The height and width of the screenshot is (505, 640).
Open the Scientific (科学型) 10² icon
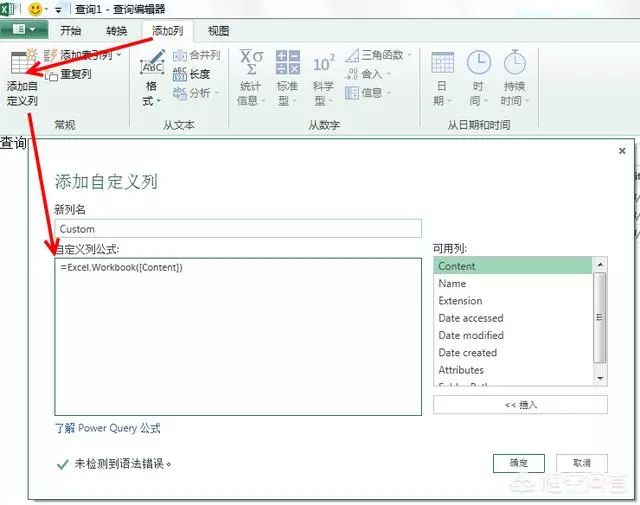[x=324, y=63]
